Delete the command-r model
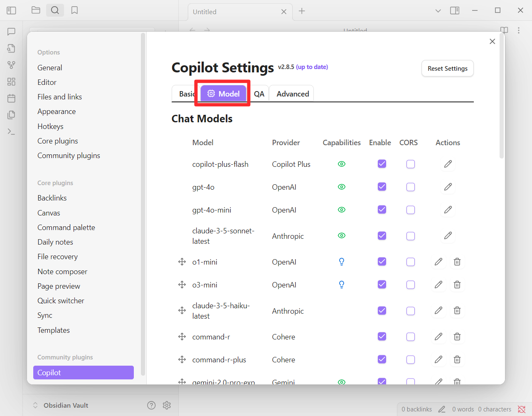532x416 pixels. (x=457, y=337)
